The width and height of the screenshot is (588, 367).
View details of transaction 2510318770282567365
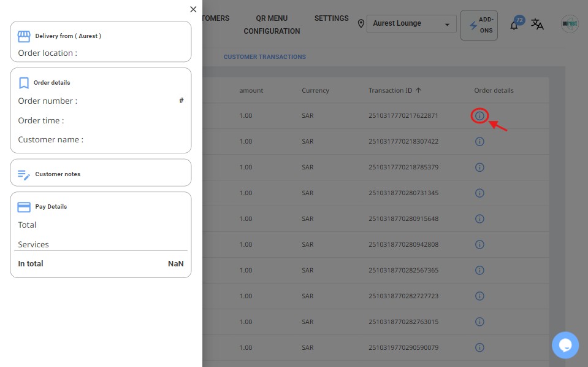(479, 270)
